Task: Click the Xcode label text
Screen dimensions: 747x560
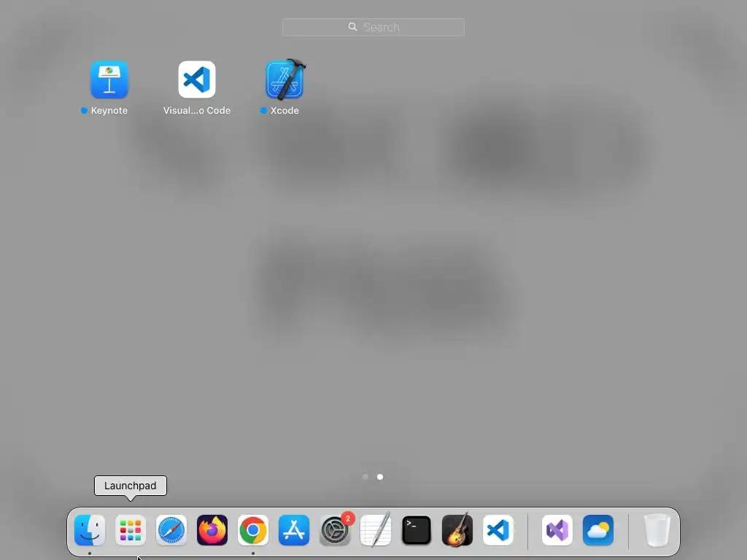Action: 285,111
